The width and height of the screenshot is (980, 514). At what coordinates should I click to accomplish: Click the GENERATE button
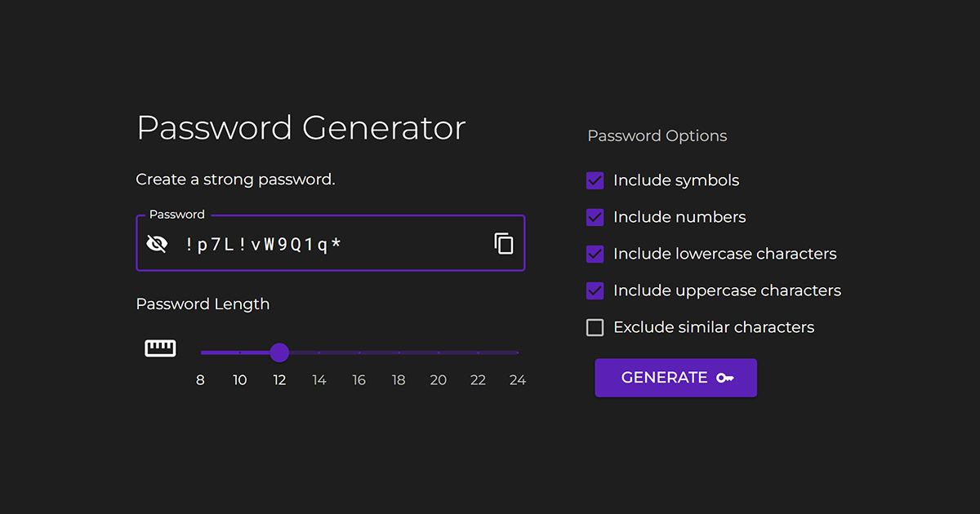(675, 378)
